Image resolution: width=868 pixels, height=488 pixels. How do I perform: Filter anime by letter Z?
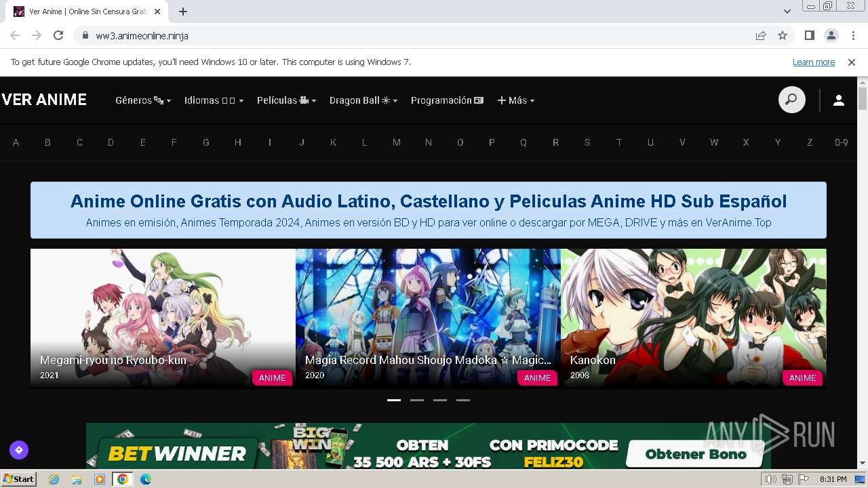pos(810,142)
